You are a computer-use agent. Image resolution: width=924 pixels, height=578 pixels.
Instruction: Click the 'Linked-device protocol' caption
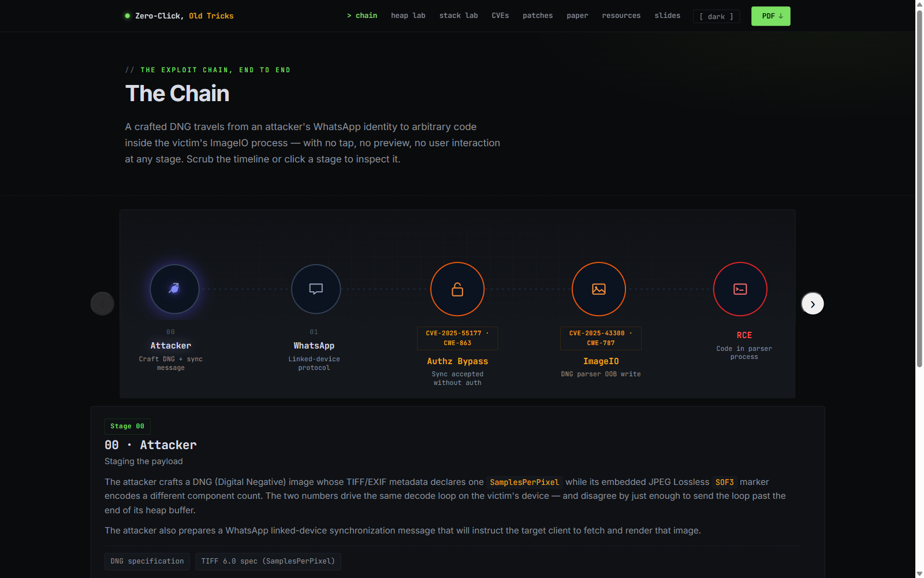(314, 364)
